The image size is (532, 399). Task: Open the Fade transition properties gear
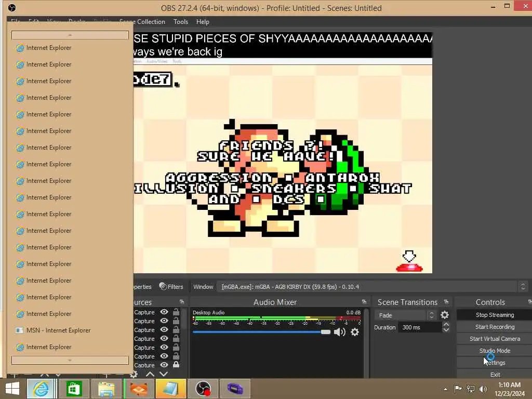tap(445, 315)
